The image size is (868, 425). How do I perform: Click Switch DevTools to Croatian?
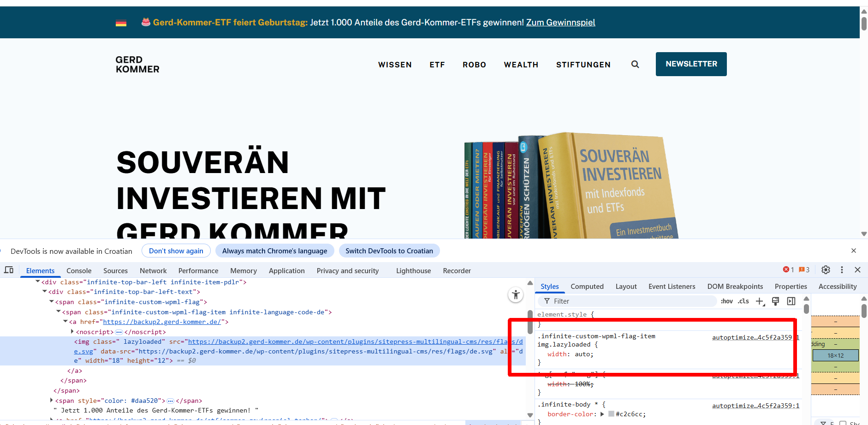[x=389, y=251]
